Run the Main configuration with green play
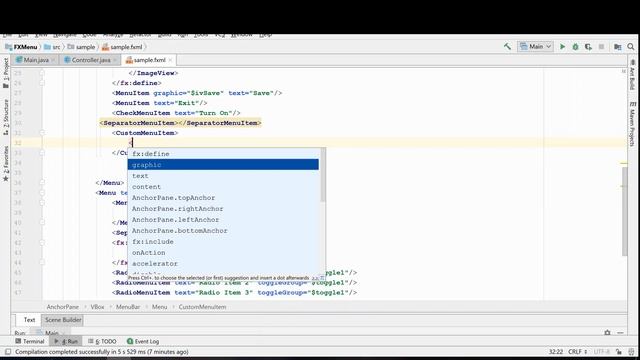This screenshot has height=360, width=640. pos(562,47)
